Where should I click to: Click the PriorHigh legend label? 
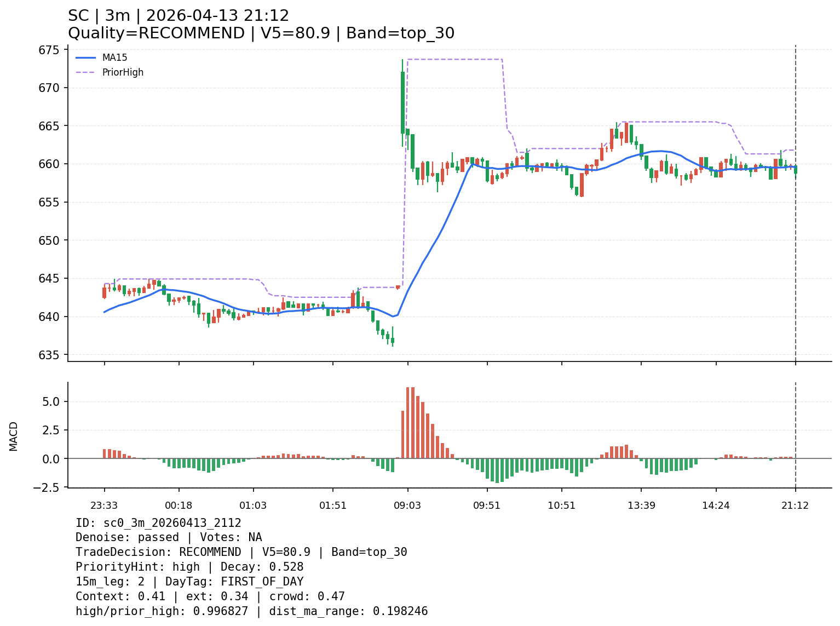pyautogui.click(x=123, y=72)
